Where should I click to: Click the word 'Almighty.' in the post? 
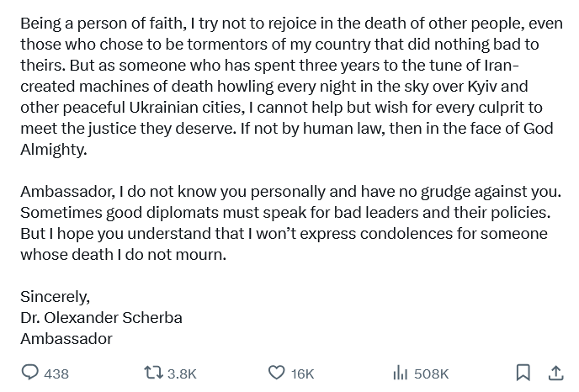(53, 150)
